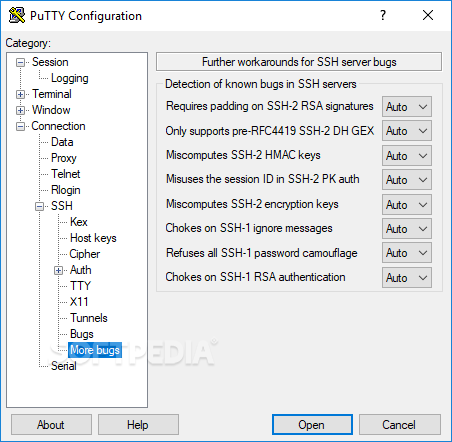The height and width of the screenshot is (442, 452).
Task: Close the PuTTY Configuration window
Action: tap(428, 15)
